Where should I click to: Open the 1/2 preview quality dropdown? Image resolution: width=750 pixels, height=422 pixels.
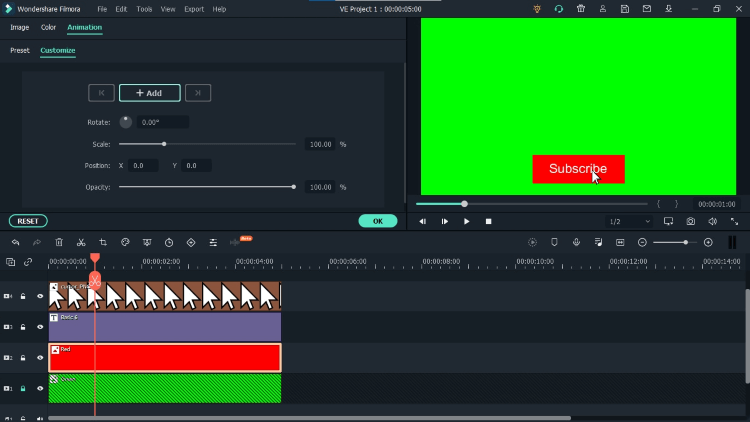pyautogui.click(x=629, y=222)
